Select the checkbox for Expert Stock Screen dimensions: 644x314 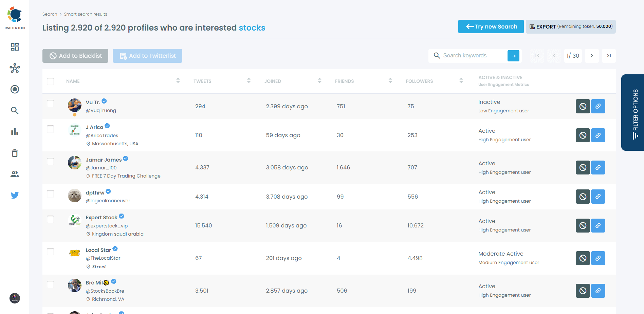50,219
